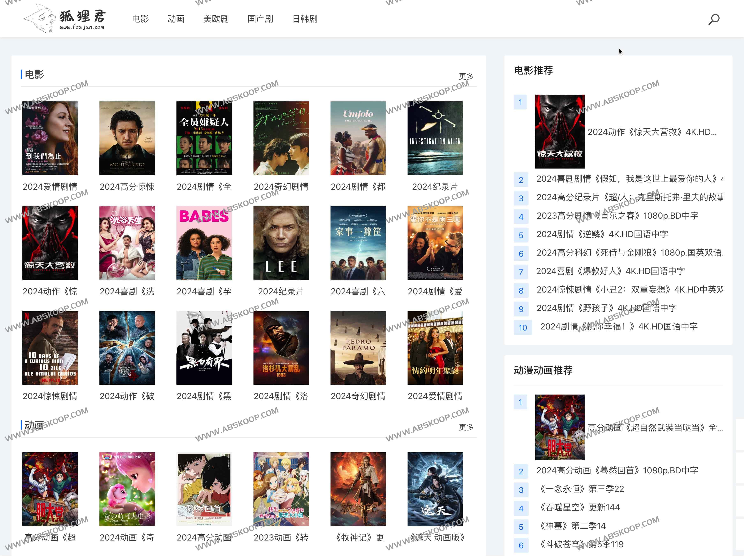Open the 牧神记 animation poster
The height and width of the screenshot is (560, 744).
358,489
